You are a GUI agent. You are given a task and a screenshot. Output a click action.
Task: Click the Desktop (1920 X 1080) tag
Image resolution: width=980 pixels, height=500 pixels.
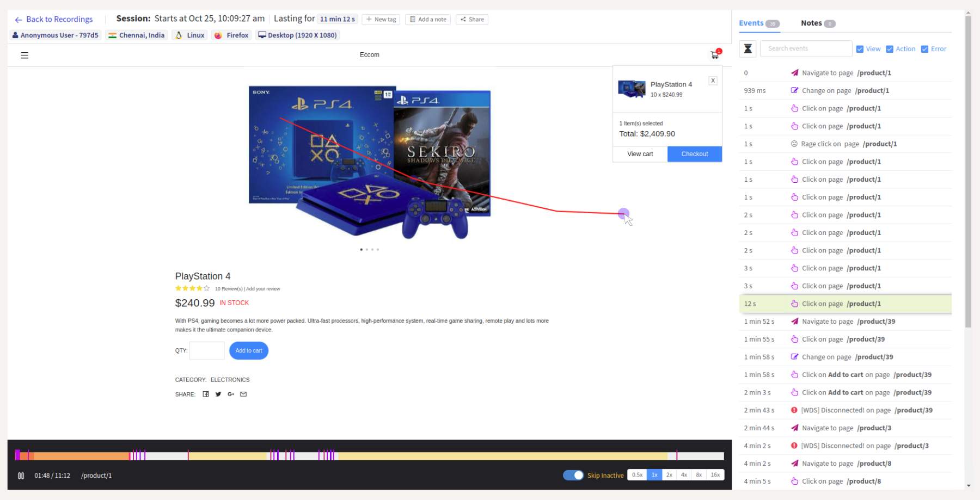tap(297, 35)
